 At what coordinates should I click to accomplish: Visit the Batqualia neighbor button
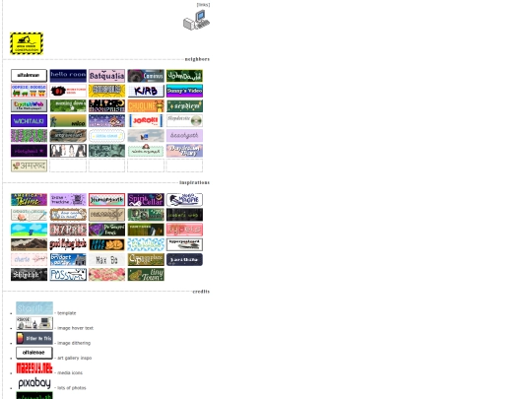pos(106,76)
